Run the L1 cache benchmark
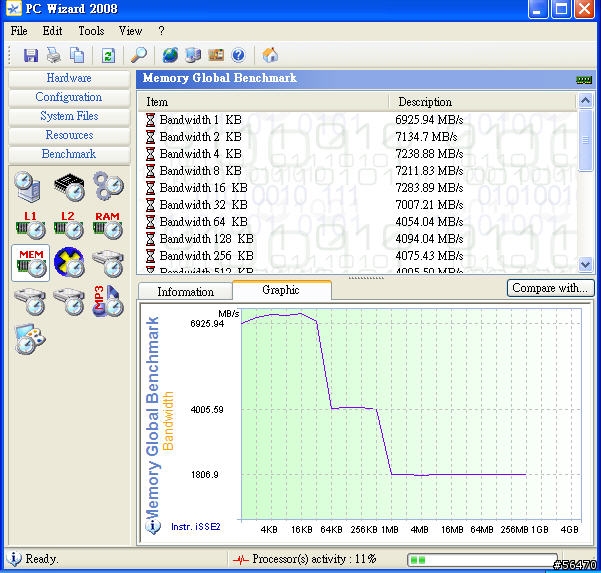The height and width of the screenshot is (573, 601). tap(31, 225)
